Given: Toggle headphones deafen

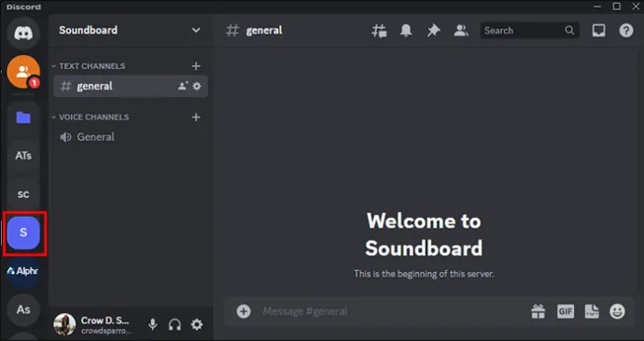Looking at the screenshot, I should [175, 324].
